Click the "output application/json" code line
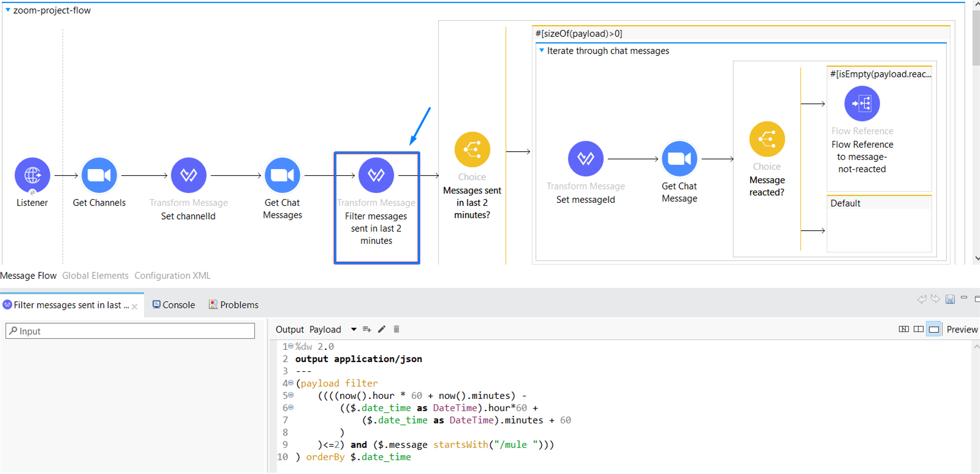980x474 pixels. [358, 359]
